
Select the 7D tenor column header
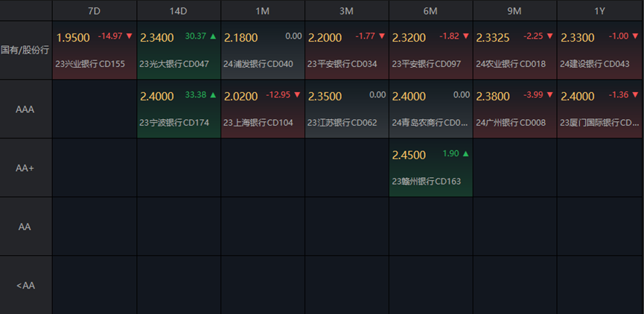(x=95, y=10)
